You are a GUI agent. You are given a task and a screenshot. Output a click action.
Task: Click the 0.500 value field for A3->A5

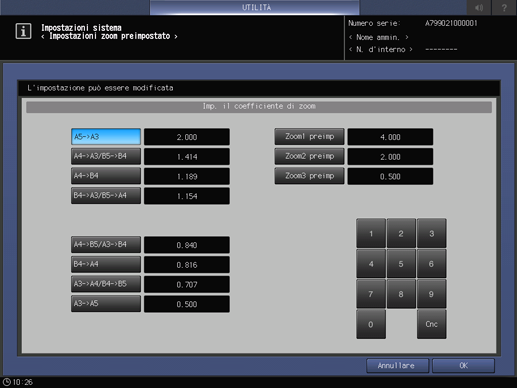point(187,304)
